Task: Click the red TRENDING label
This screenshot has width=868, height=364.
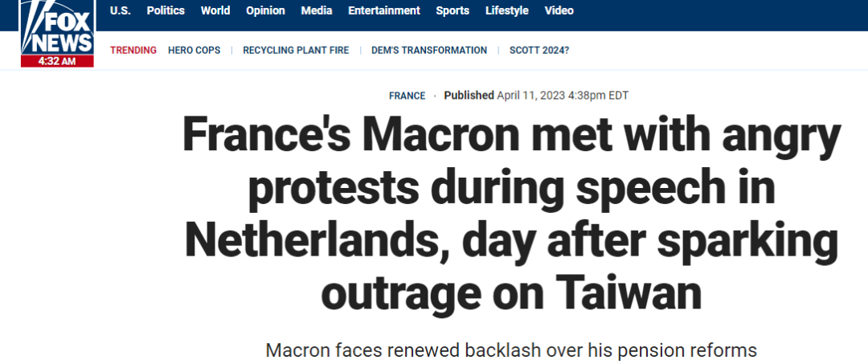Action: [x=133, y=50]
